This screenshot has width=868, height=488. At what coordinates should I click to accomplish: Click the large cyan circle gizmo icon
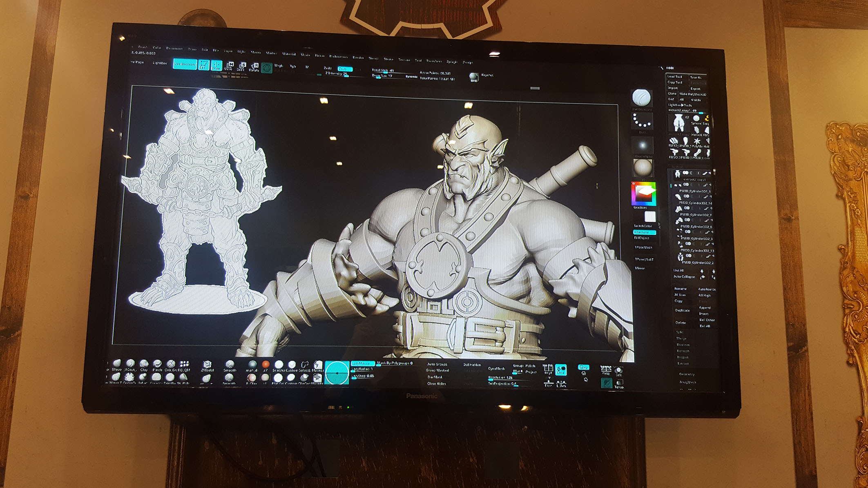pyautogui.click(x=337, y=373)
